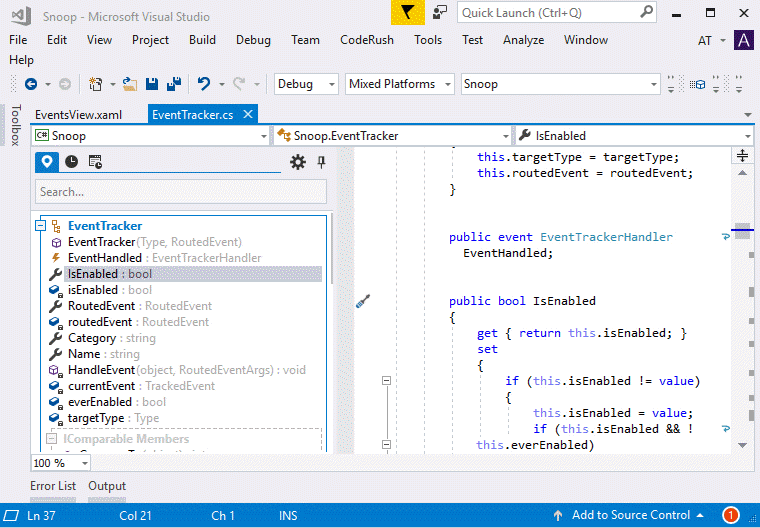Open the settings gear in navigation panel
The image size is (760, 528).
tap(297, 162)
